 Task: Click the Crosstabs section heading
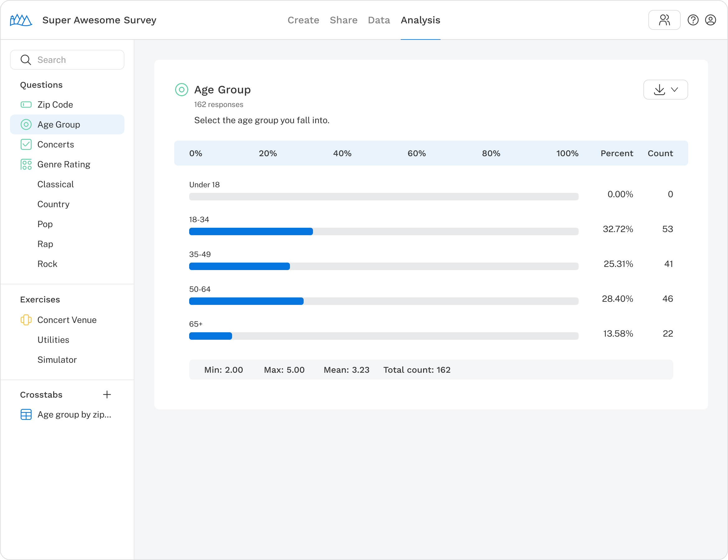pos(41,395)
